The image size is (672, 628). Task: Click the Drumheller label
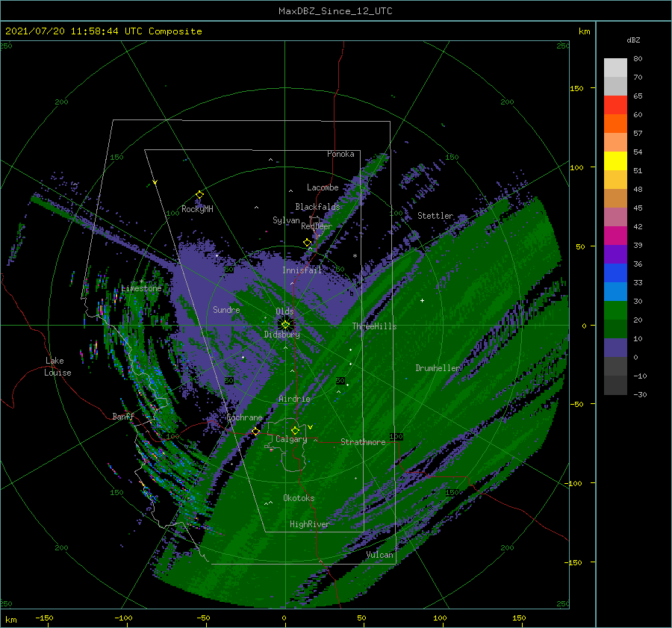pyautogui.click(x=438, y=368)
